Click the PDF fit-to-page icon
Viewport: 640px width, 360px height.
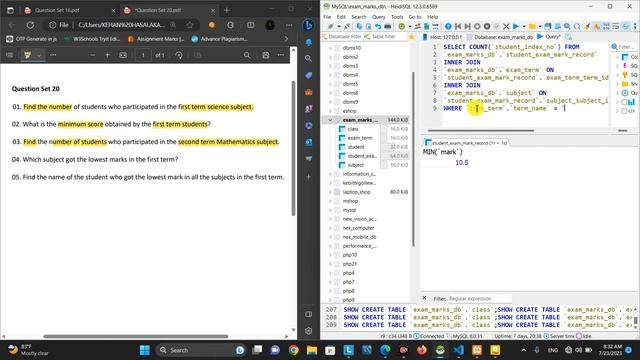click(x=123, y=55)
